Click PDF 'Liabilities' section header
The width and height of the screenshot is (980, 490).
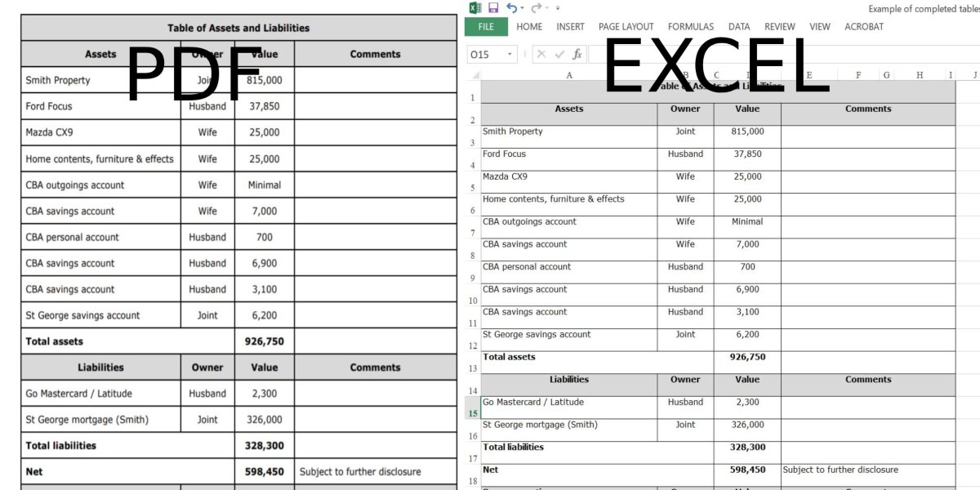point(100,367)
